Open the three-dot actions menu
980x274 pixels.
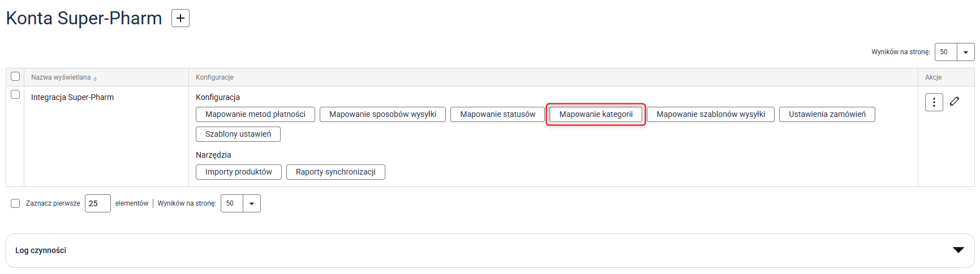coord(934,102)
